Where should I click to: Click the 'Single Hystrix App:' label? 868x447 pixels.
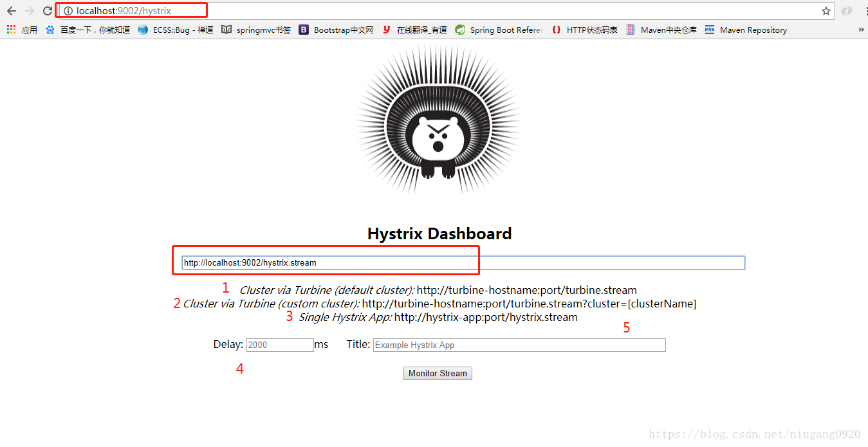[x=346, y=317]
